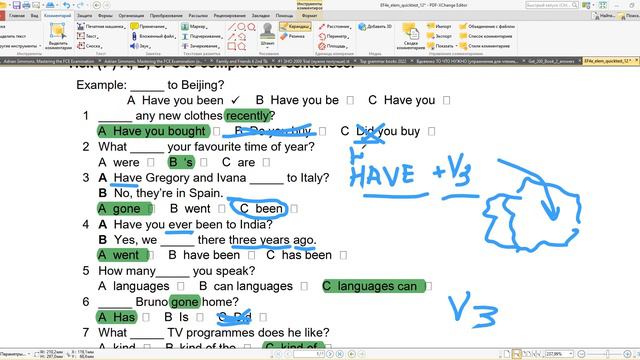
Task: Click Import comments
Action: [x=439, y=27]
